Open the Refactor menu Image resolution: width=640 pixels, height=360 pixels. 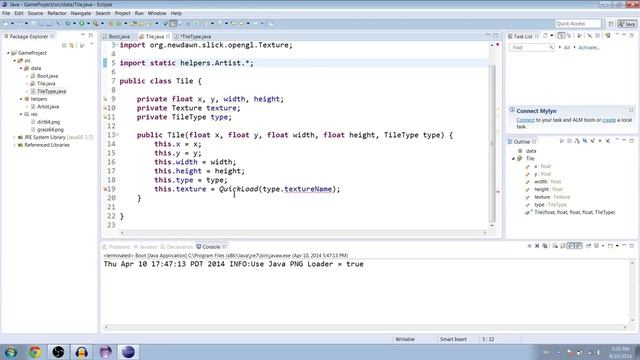57,13
